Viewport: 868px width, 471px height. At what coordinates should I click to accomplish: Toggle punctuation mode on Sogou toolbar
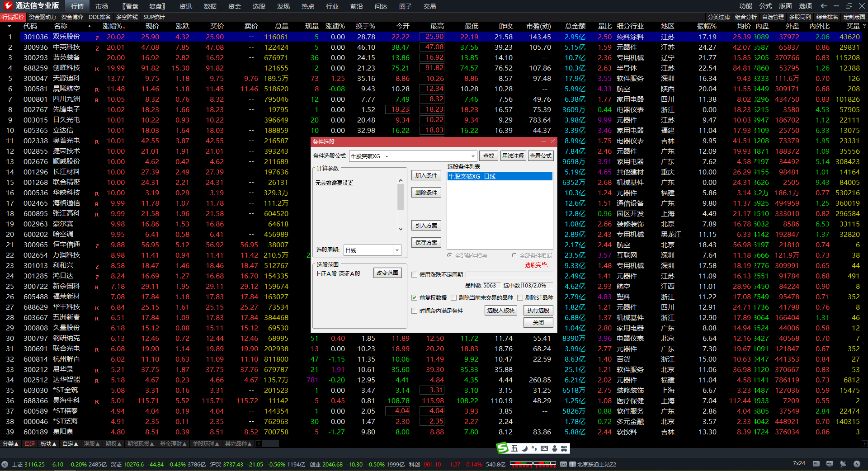coord(534,448)
